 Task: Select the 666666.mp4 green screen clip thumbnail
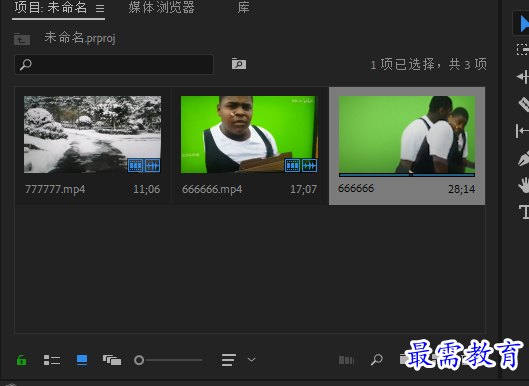pos(249,134)
